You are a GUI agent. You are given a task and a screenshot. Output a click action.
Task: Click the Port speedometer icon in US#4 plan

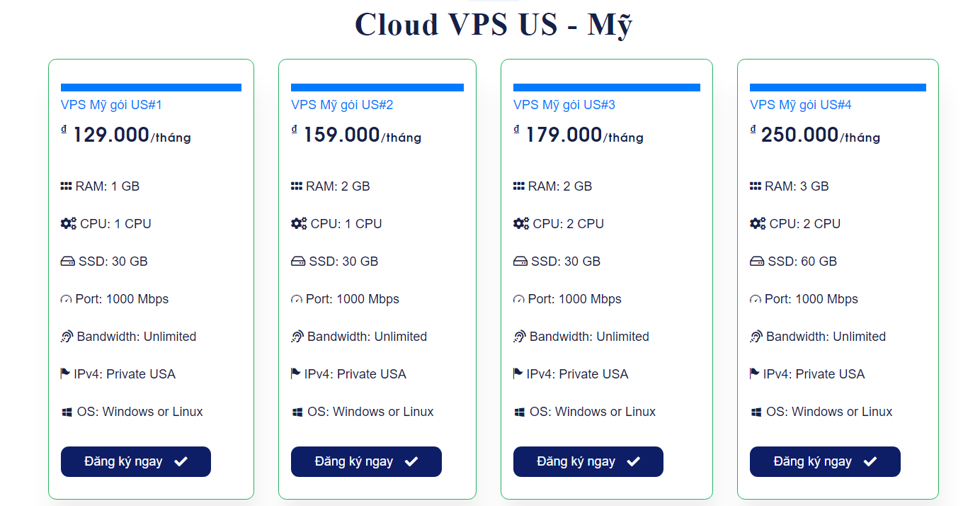tap(756, 300)
